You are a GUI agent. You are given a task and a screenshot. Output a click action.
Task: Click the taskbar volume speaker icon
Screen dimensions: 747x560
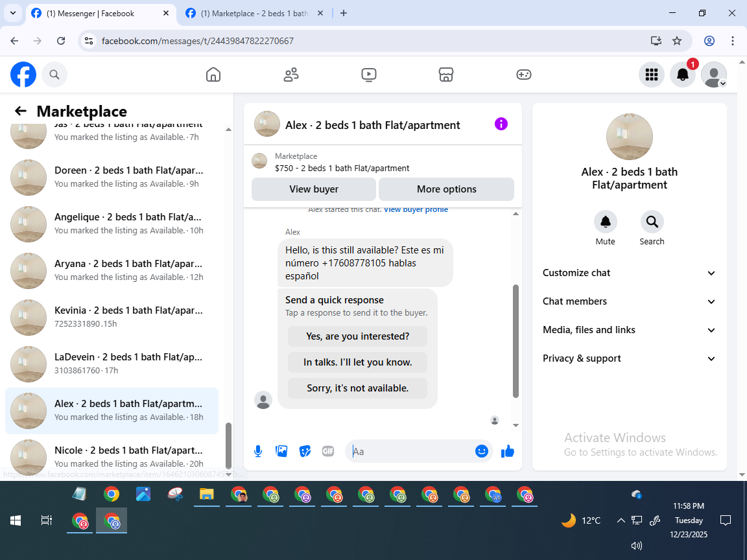pyautogui.click(x=637, y=546)
